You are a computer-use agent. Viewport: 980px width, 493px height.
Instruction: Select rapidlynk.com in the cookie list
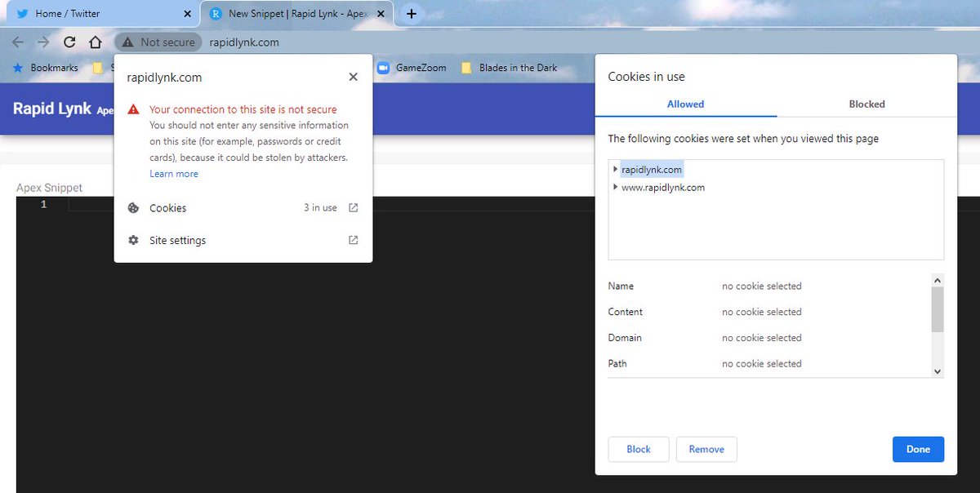coord(651,170)
